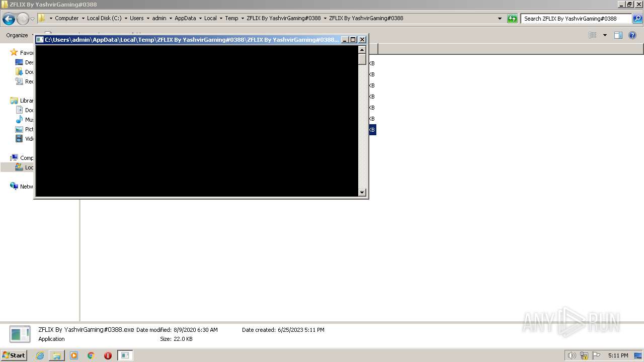Open address bar history dropdown

pos(500,19)
